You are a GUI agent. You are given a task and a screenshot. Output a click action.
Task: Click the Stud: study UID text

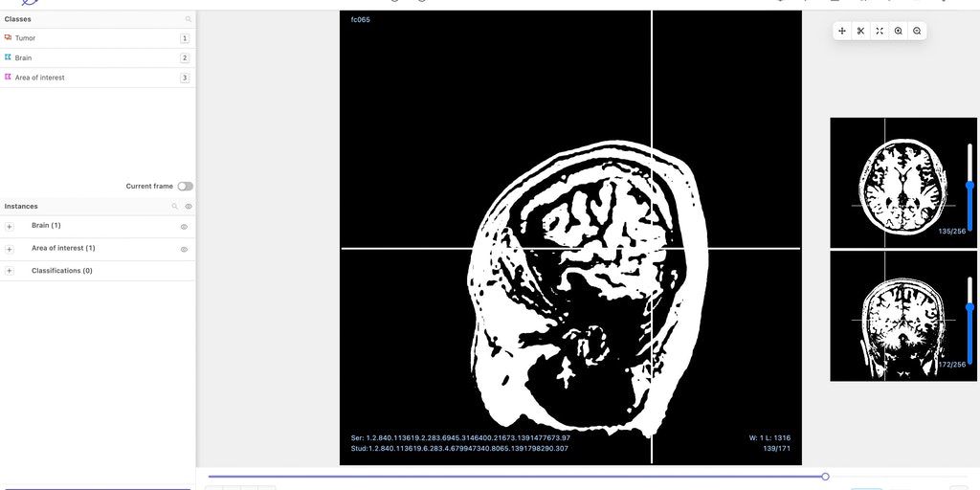[x=459, y=449]
